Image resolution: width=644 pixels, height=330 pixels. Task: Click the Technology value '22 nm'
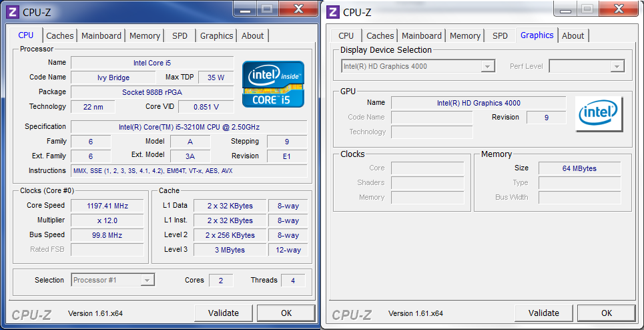coord(93,107)
